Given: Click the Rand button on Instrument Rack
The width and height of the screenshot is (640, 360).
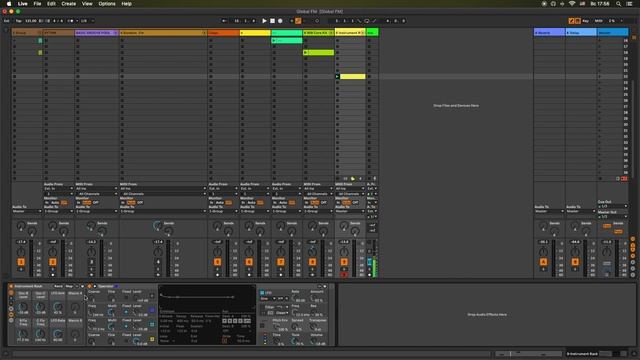Looking at the screenshot, I should tap(58, 286).
